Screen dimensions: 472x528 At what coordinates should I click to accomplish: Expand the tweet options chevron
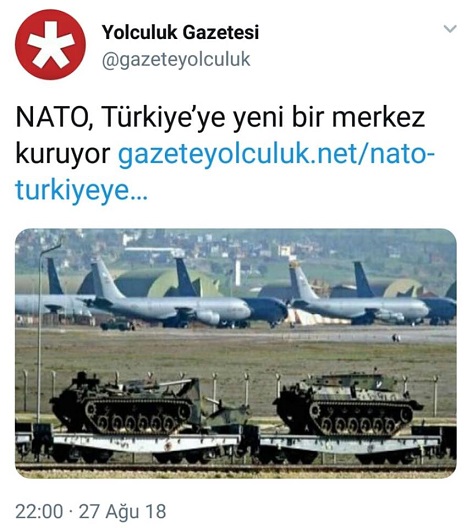coord(450,29)
